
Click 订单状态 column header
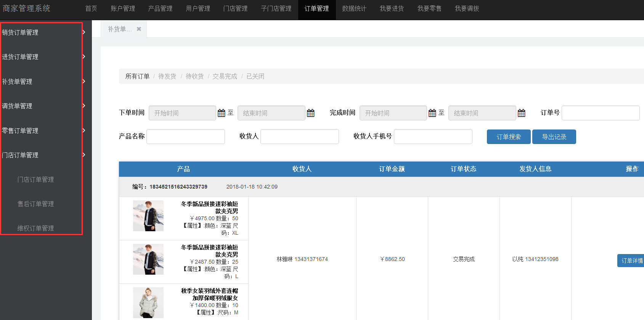[x=464, y=169]
